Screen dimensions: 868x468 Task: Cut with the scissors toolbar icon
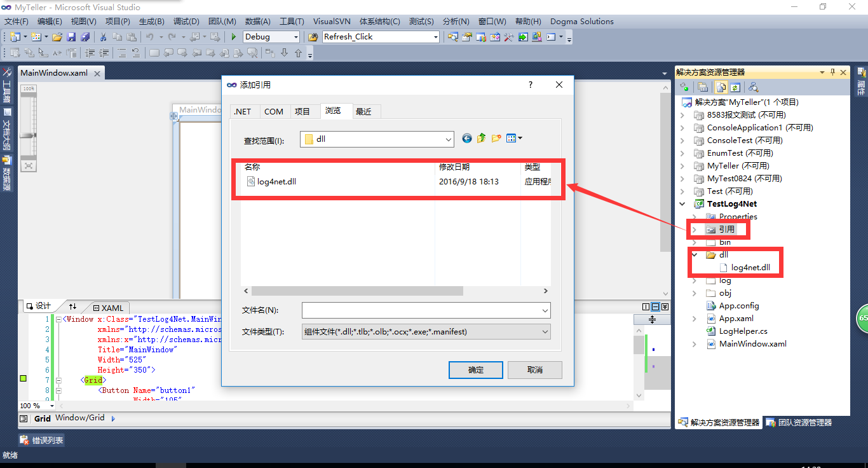pos(104,37)
